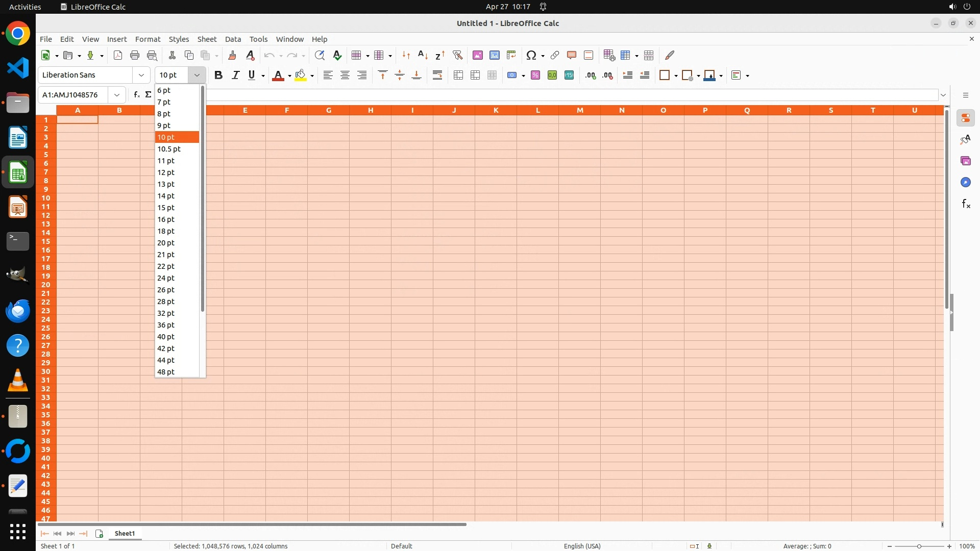Click the Insert Chart icon

(x=494, y=55)
